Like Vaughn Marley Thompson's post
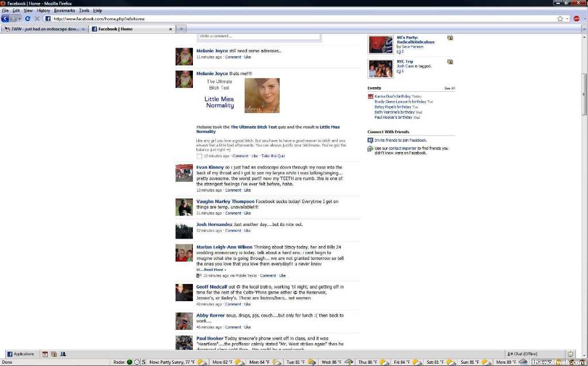 tap(247, 213)
